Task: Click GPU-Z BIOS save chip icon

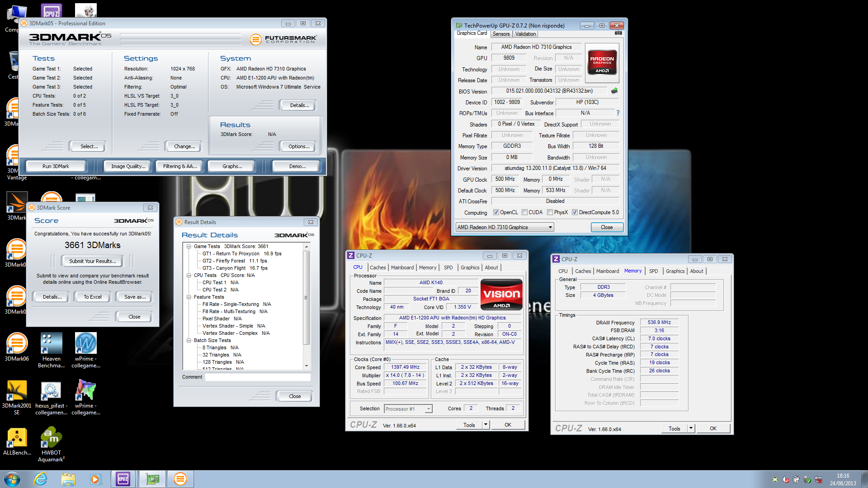Action: click(614, 91)
